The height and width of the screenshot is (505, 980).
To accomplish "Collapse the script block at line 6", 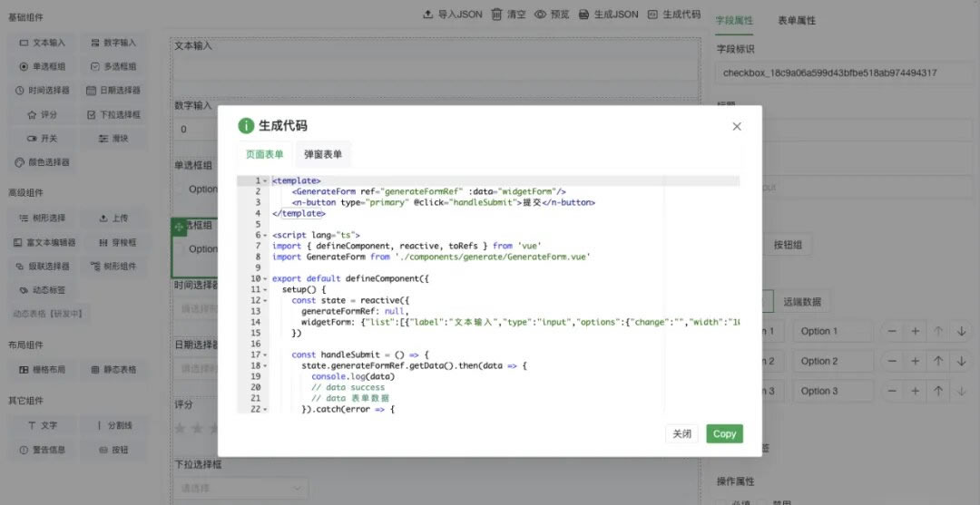I will click(266, 236).
